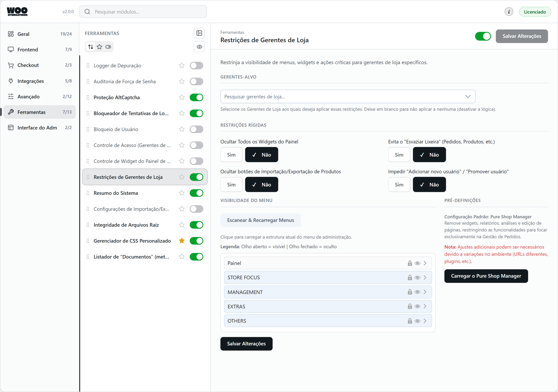The width and height of the screenshot is (558, 392).
Task: Open the Integrações section
Action: pos(40,81)
